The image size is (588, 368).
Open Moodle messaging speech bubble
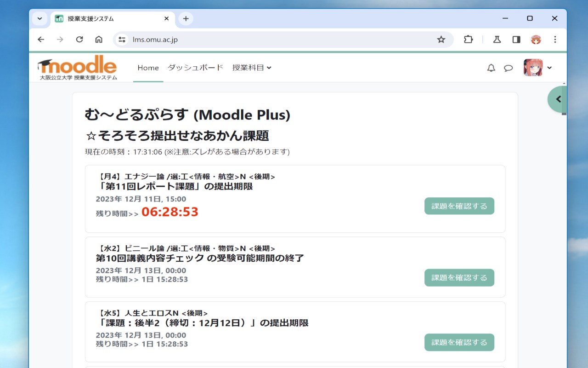[x=508, y=68]
